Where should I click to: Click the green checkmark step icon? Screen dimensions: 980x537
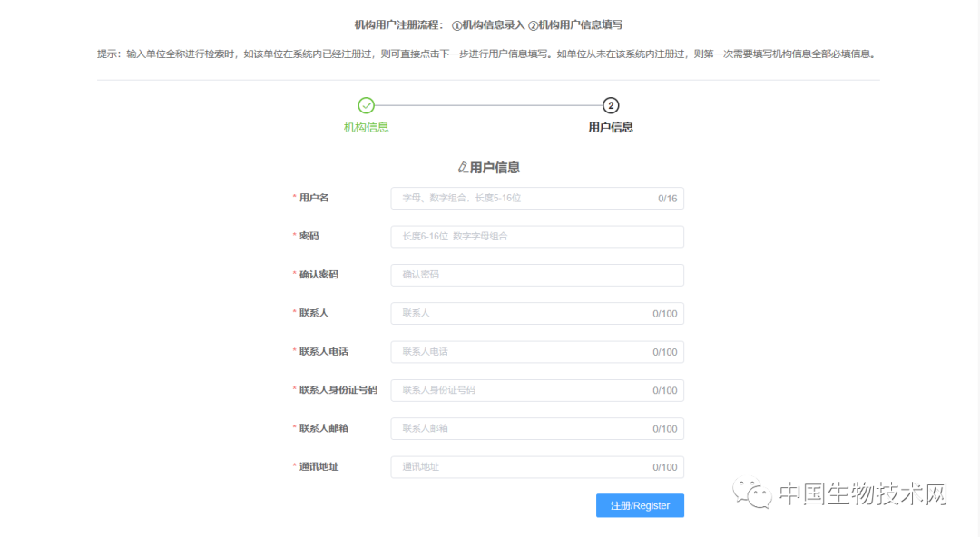367,106
